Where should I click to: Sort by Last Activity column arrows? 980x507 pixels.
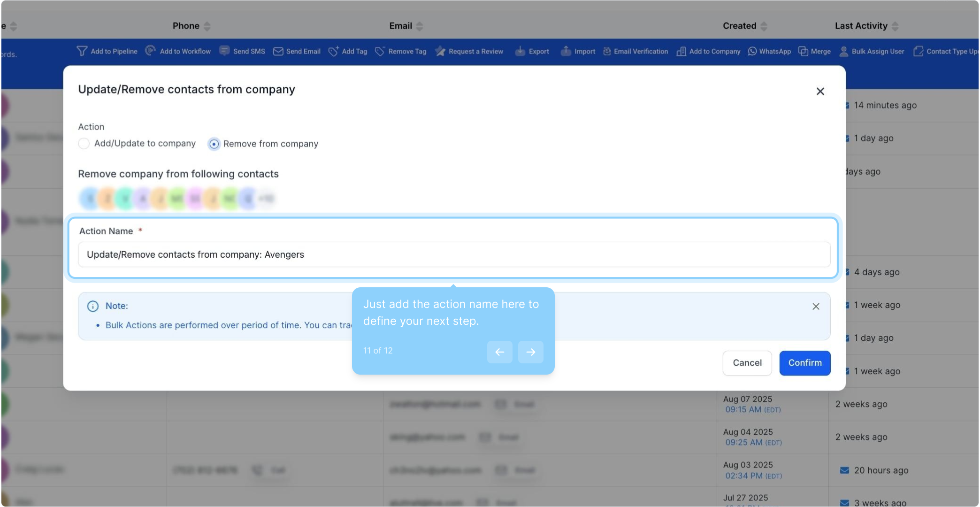(x=895, y=26)
